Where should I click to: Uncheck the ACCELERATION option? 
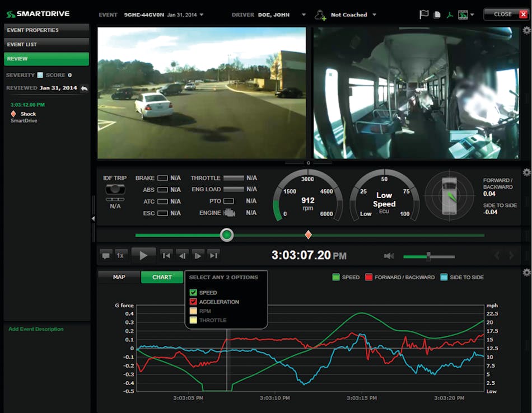[194, 302]
